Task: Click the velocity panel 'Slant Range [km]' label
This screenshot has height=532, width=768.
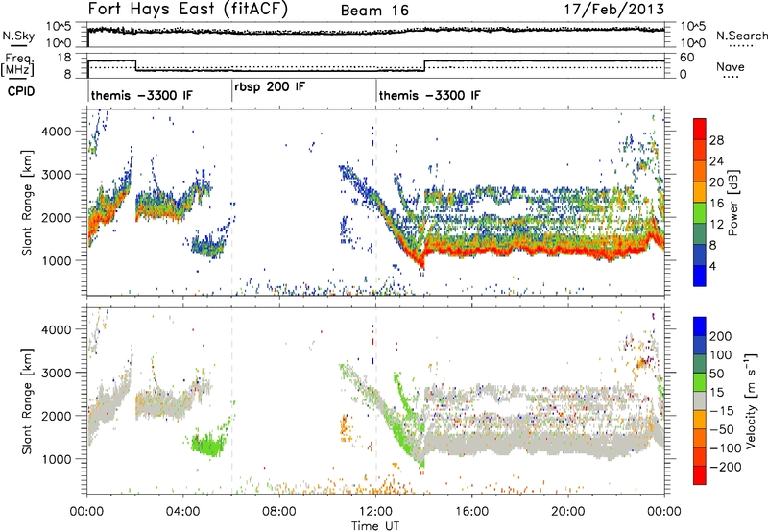Action: [x=27, y=401]
